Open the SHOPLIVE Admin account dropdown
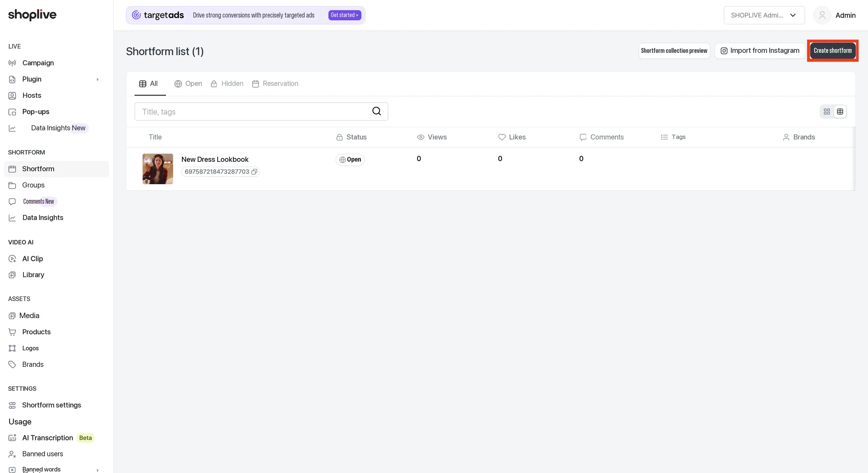The width and height of the screenshot is (868, 473). [x=764, y=15]
